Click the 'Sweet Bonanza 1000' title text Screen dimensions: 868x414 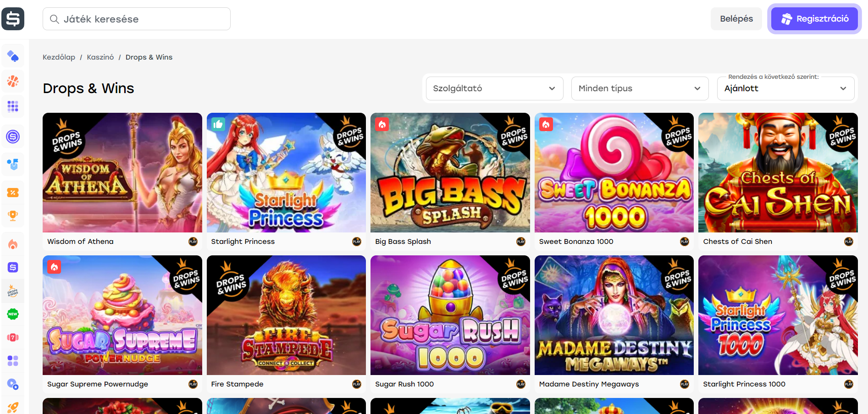[576, 242]
